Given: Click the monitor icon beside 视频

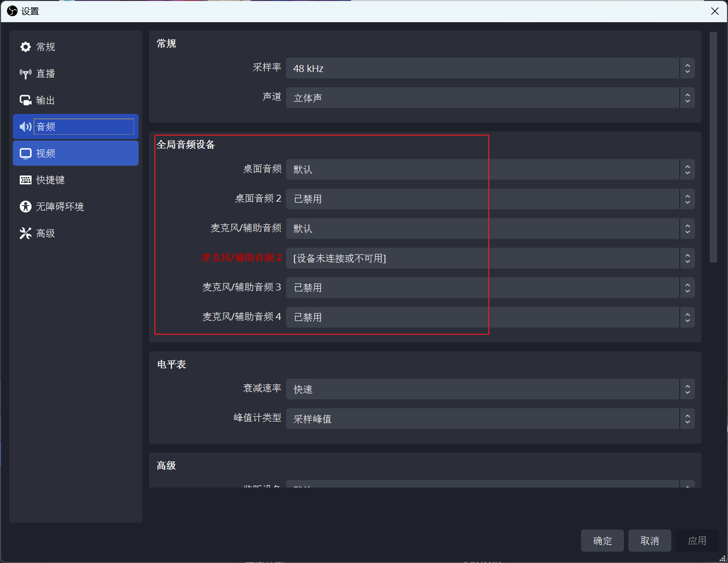Looking at the screenshot, I should coord(26,153).
